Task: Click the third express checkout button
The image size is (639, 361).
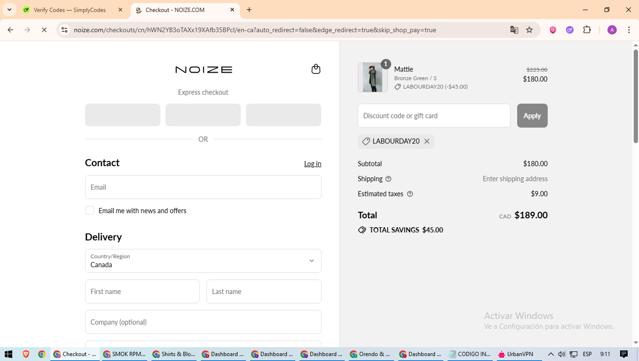Action: (x=284, y=114)
